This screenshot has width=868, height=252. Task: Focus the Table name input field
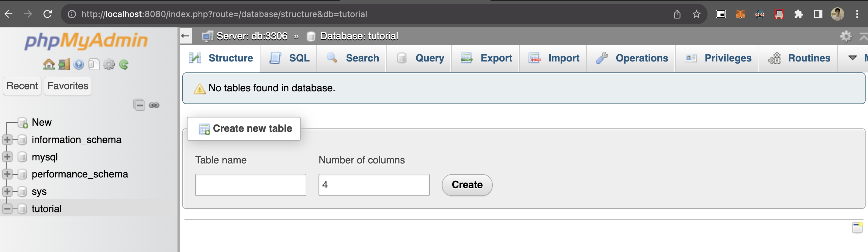click(250, 185)
